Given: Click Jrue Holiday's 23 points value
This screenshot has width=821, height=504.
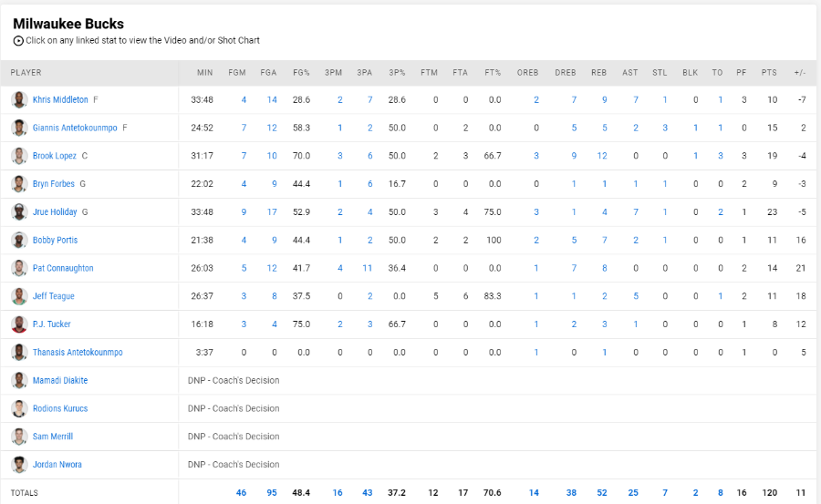Looking at the screenshot, I should click(x=773, y=212).
